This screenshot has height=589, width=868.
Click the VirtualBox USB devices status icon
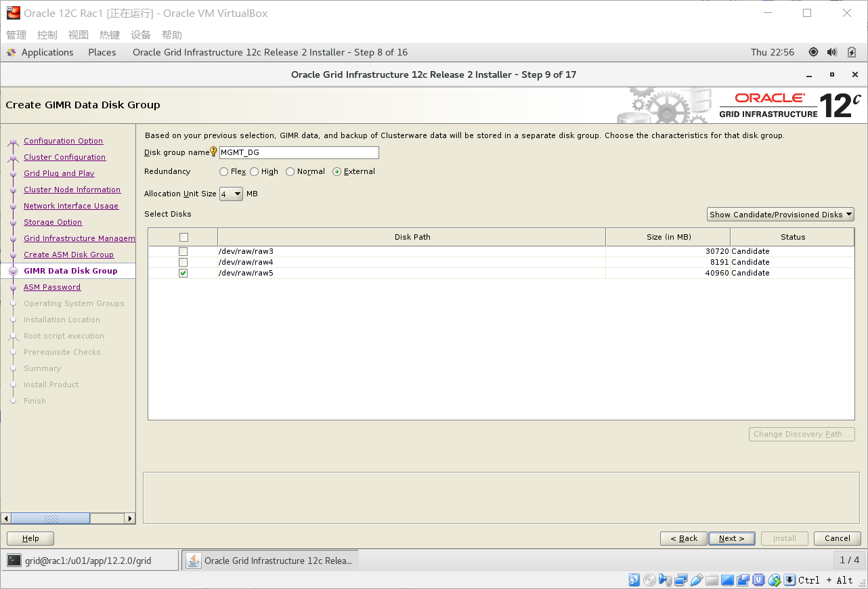click(x=697, y=580)
